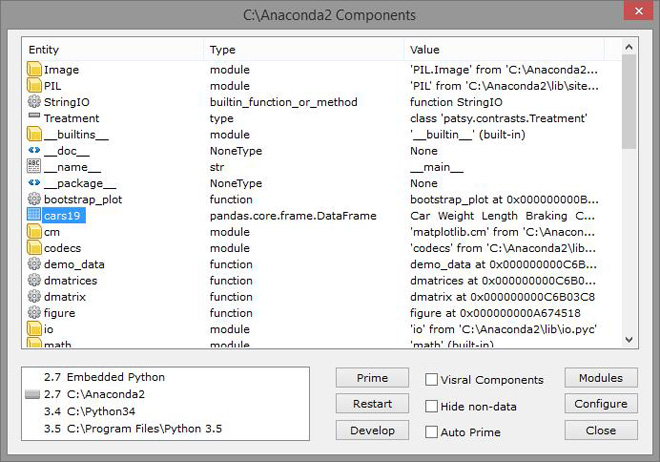Image resolution: width=660 pixels, height=462 pixels.
Task: Sort list by Entity column header
Action: [112, 50]
